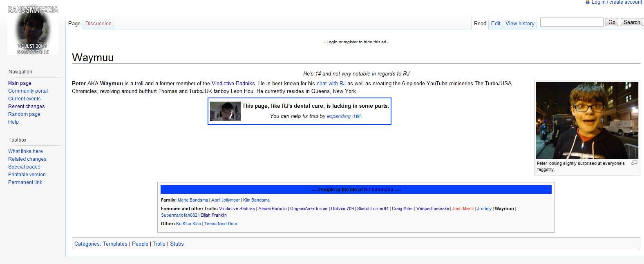Switch to the Discussion tab
Viewport: 644px width, 264px height.
coord(98,24)
